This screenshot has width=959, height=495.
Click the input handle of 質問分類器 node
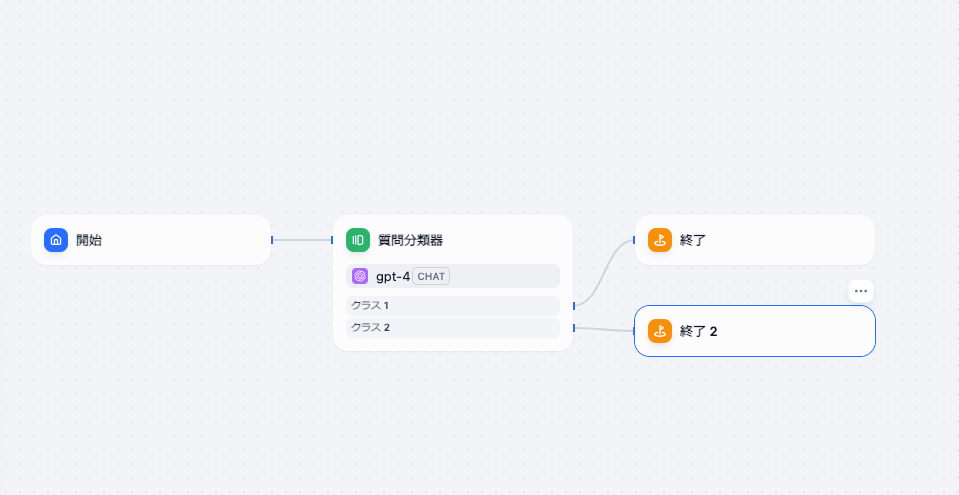[x=333, y=240]
